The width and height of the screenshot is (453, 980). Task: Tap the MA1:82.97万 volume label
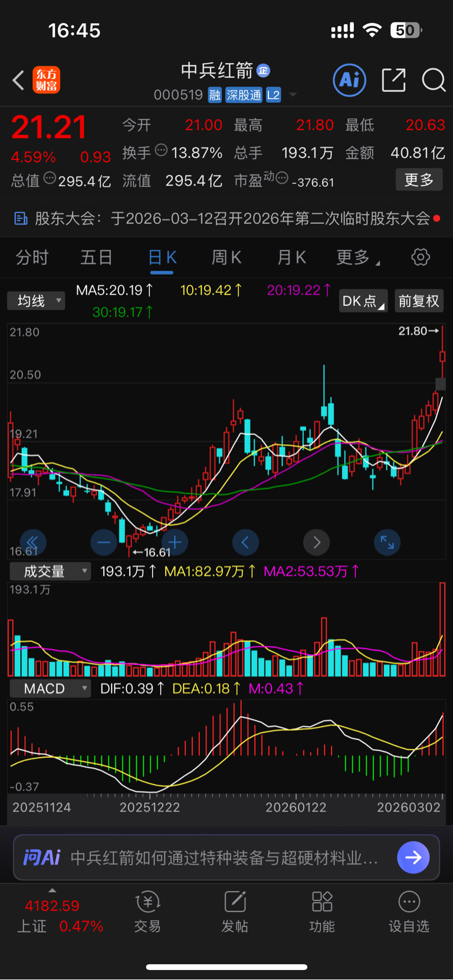(210, 571)
